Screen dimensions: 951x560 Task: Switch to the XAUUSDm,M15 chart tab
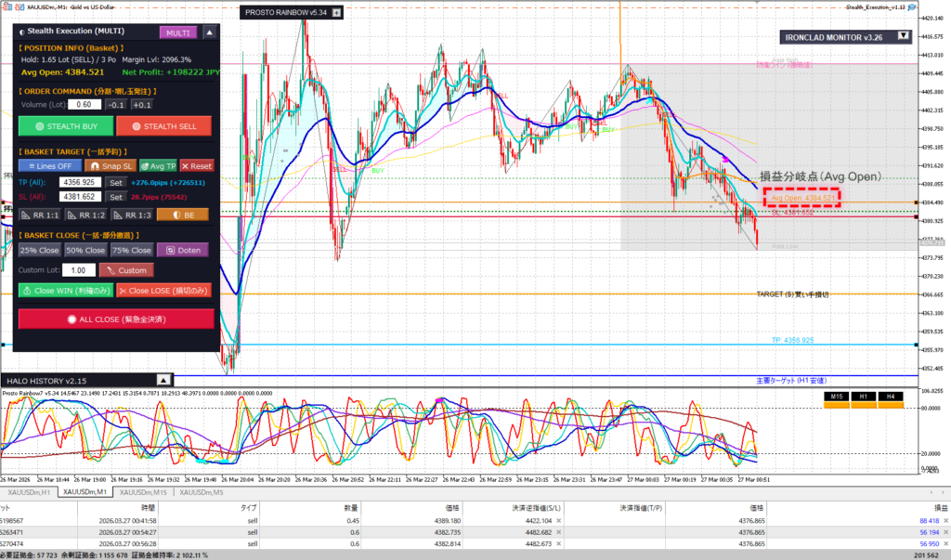145,492
